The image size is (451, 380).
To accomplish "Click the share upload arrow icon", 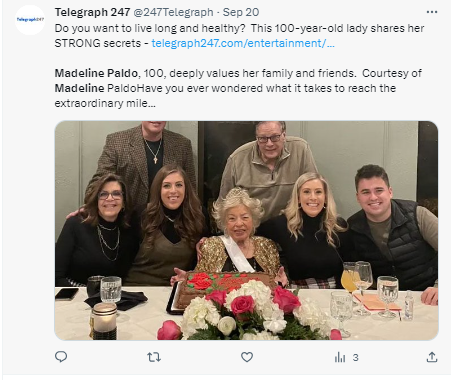I will [x=432, y=357].
